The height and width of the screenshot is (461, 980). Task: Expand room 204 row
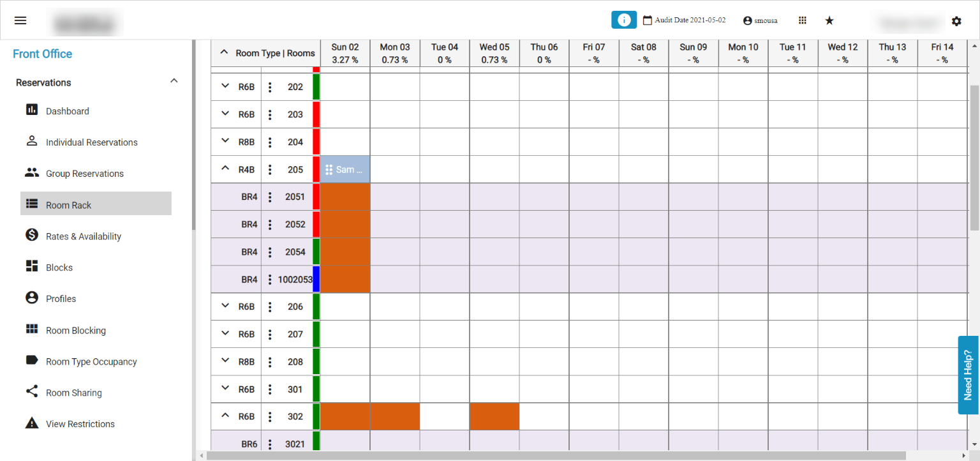[225, 141]
